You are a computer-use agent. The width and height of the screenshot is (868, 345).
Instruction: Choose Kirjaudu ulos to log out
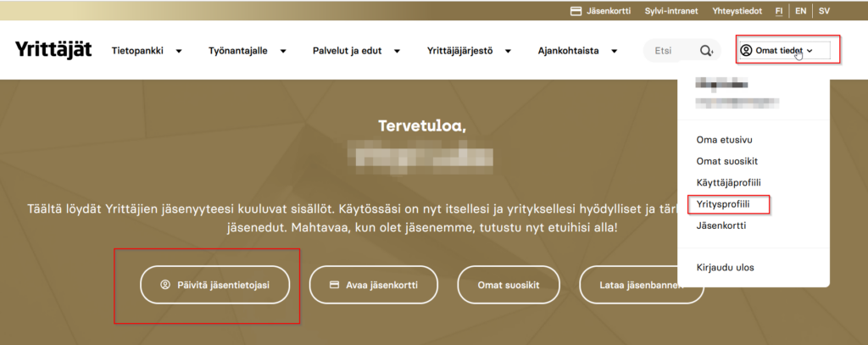(x=724, y=267)
